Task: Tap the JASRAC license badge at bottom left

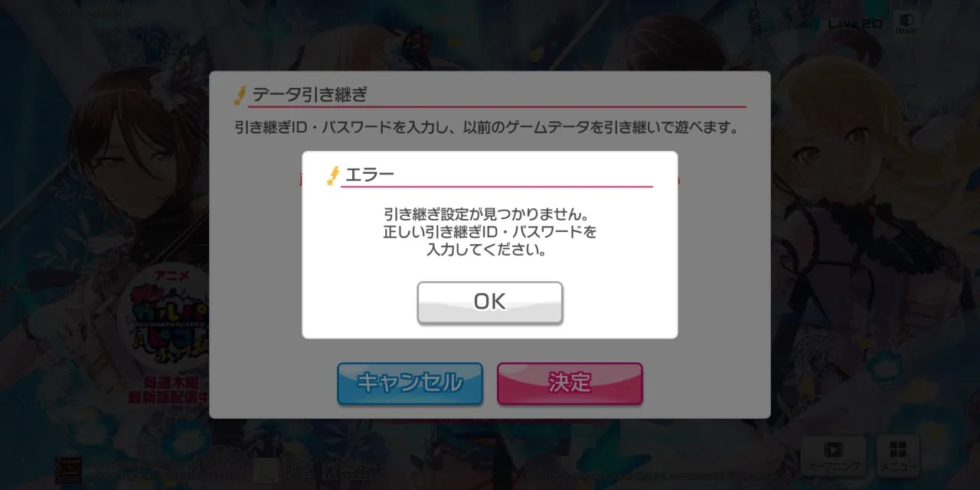Action: click(x=67, y=469)
